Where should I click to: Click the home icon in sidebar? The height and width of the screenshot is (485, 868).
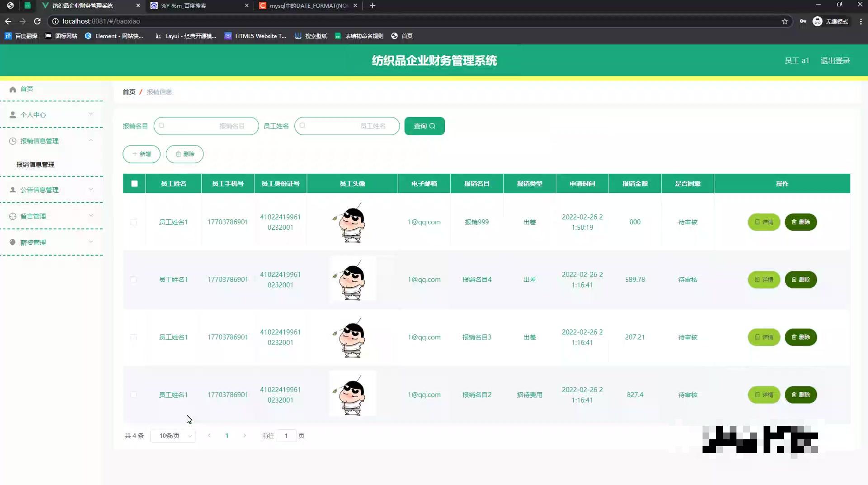click(x=13, y=89)
